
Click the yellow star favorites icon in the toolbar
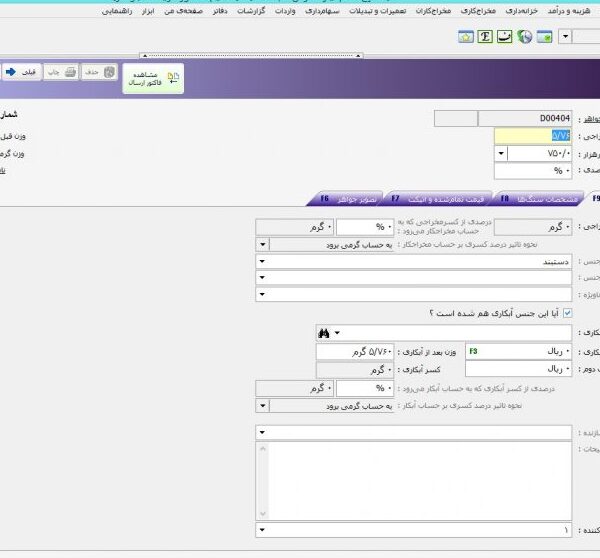pos(466,37)
